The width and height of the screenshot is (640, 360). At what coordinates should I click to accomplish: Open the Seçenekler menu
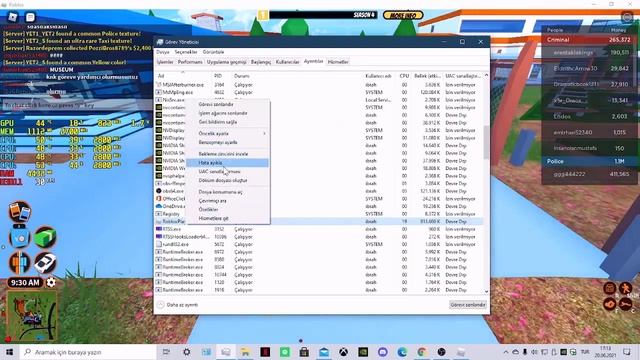186,52
